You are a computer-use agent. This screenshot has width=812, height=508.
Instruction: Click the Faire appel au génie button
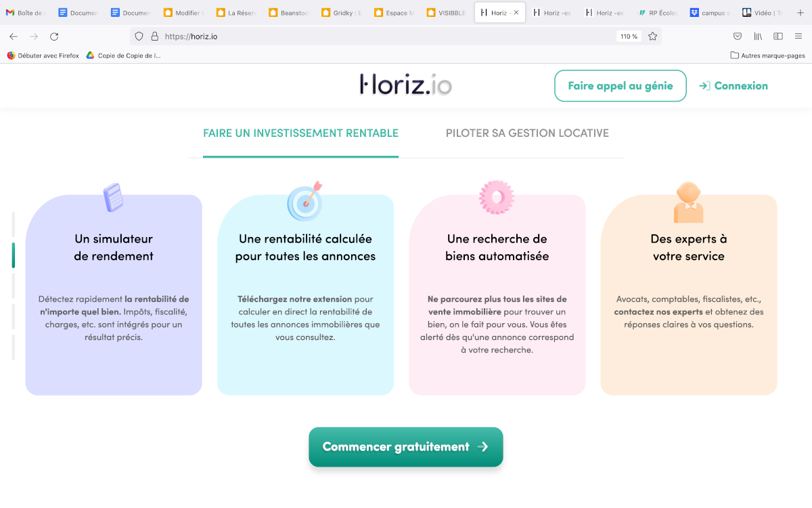(621, 86)
